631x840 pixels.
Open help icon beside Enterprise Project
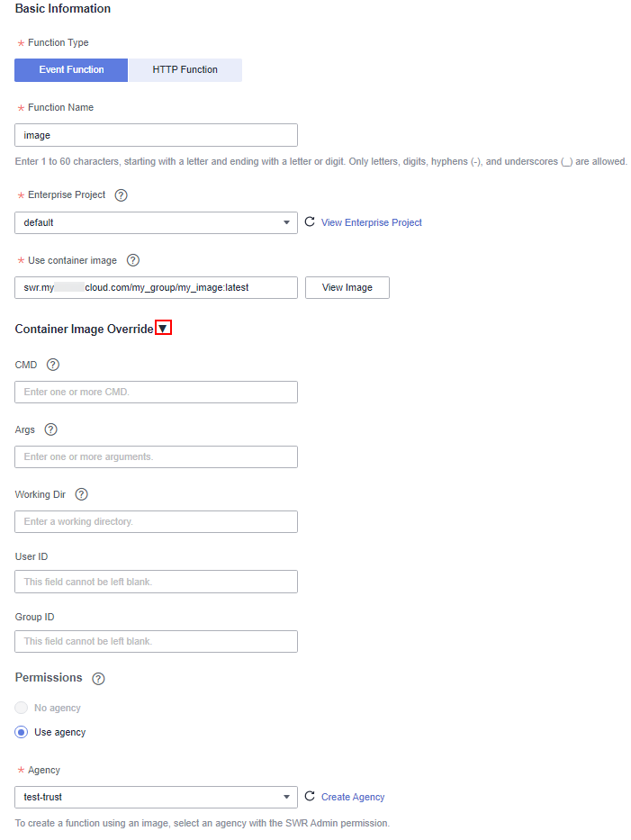(121, 195)
